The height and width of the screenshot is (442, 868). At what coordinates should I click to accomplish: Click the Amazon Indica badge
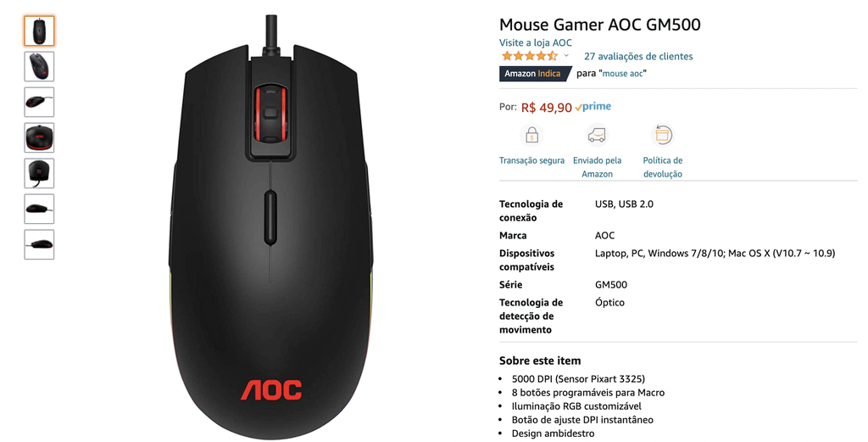point(535,74)
